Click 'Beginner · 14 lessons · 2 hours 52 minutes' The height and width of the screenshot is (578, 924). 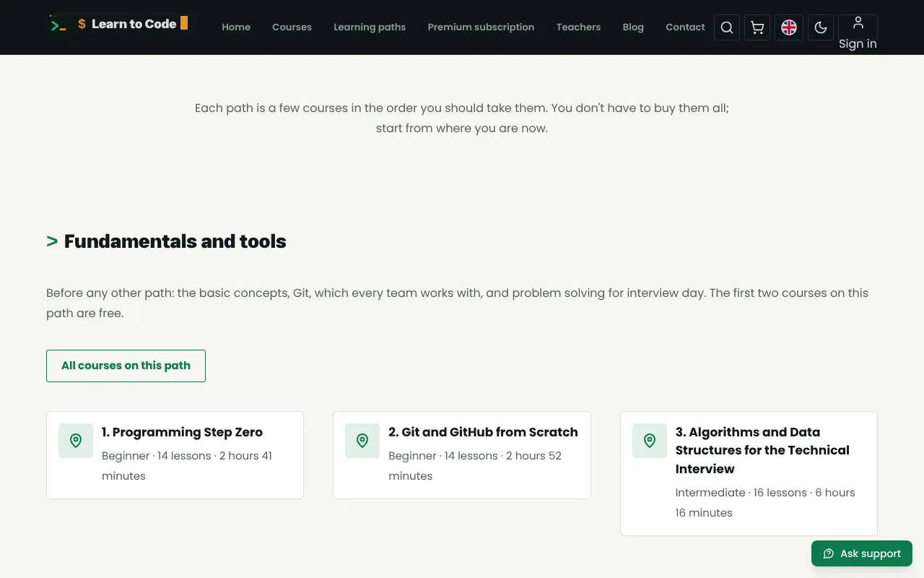(x=475, y=466)
